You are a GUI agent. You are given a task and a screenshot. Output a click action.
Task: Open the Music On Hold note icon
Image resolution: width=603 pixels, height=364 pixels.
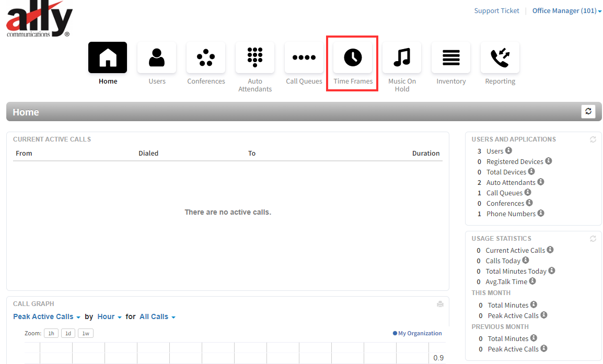point(402,57)
